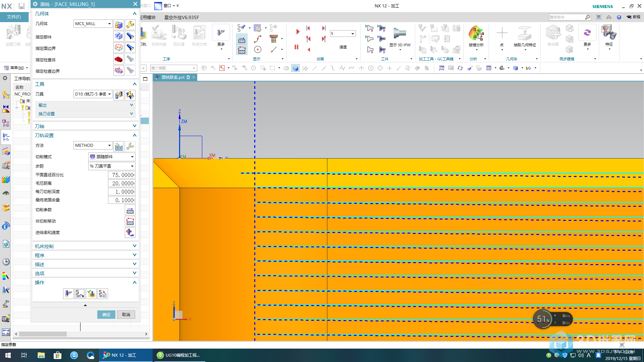644x362 pixels.
Task: Open the 步距 stepover dropdown
Action: click(112, 166)
